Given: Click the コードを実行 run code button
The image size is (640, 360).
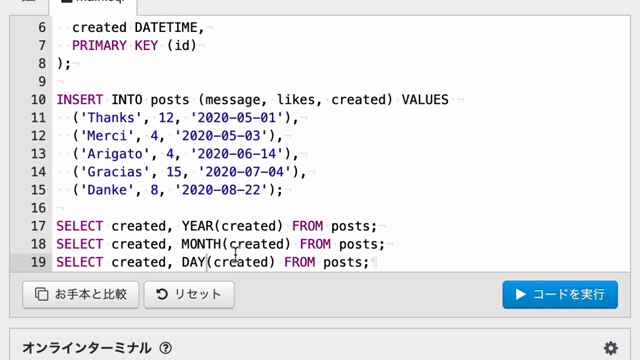Looking at the screenshot, I should (x=560, y=294).
